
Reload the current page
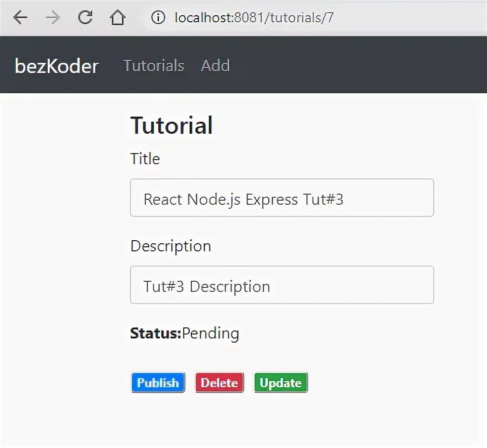click(85, 18)
